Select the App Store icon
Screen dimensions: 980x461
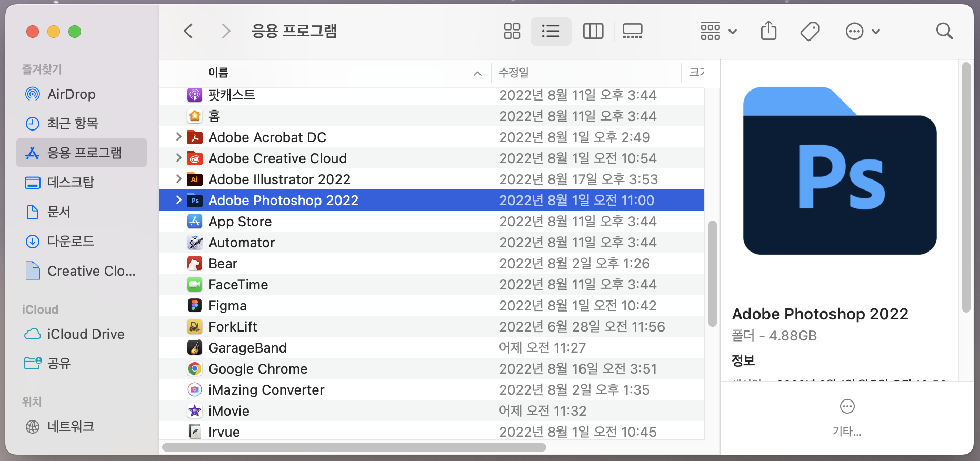coord(195,221)
